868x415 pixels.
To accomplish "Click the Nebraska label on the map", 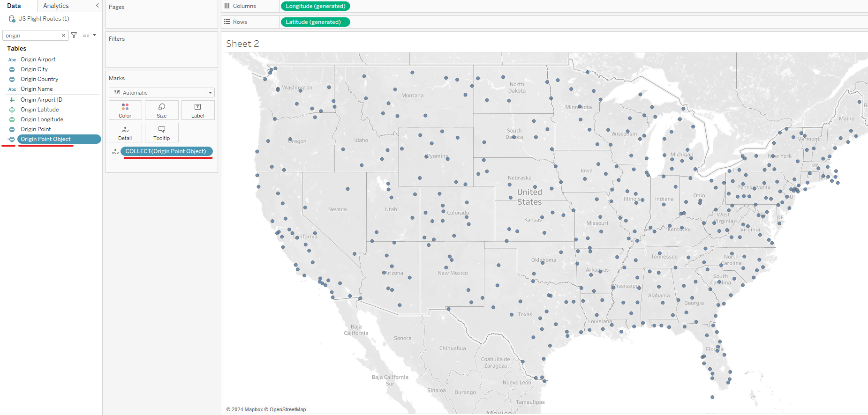I will 520,178.
